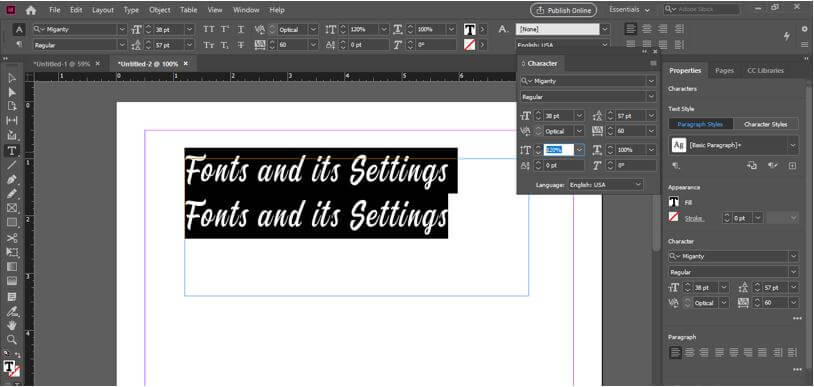Image resolution: width=814 pixels, height=387 pixels.
Task: Open the Character panel flyout menu
Action: click(x=653, y=63)
